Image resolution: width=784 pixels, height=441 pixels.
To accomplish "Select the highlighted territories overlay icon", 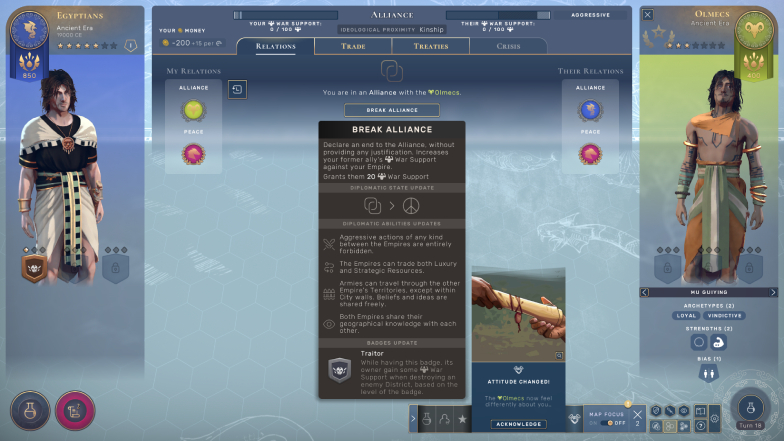I will pos(670,426).
